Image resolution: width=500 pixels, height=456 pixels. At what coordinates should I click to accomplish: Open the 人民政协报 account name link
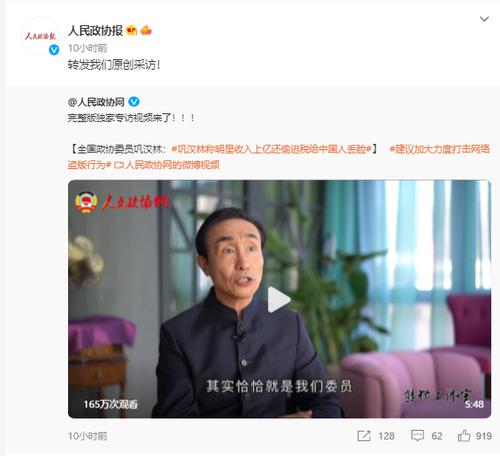[95, 31]
